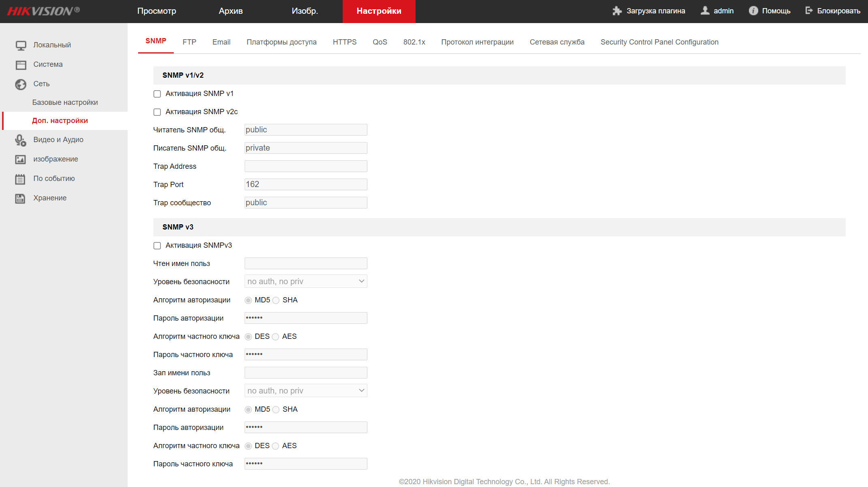
Task: Click the Сеть globe icon
Action: click(x=21, y=84)
